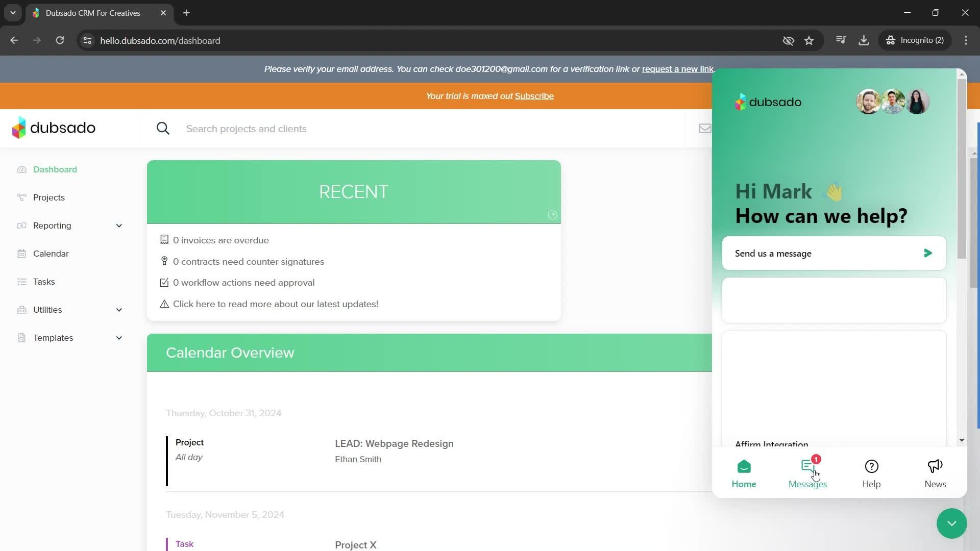Viewport: 980px width, 551px height.
Task: Click the help question mark in the RECENT card
Action: click(x=552, y=215)
